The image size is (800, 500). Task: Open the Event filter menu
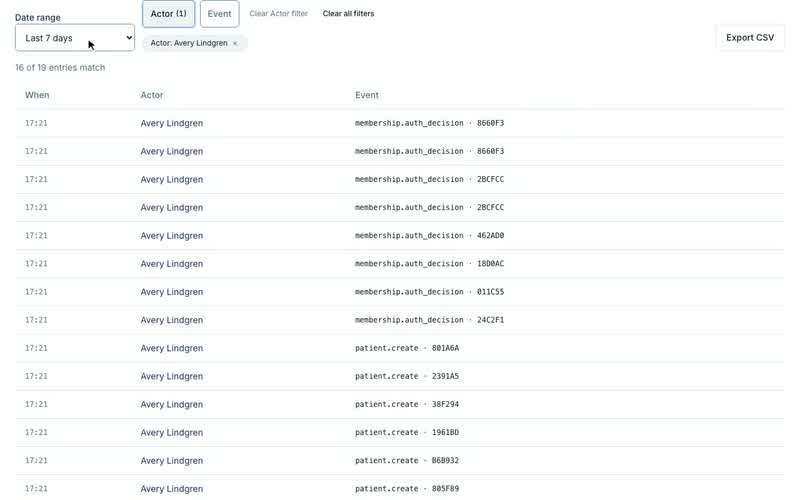(x=219, y=14)
